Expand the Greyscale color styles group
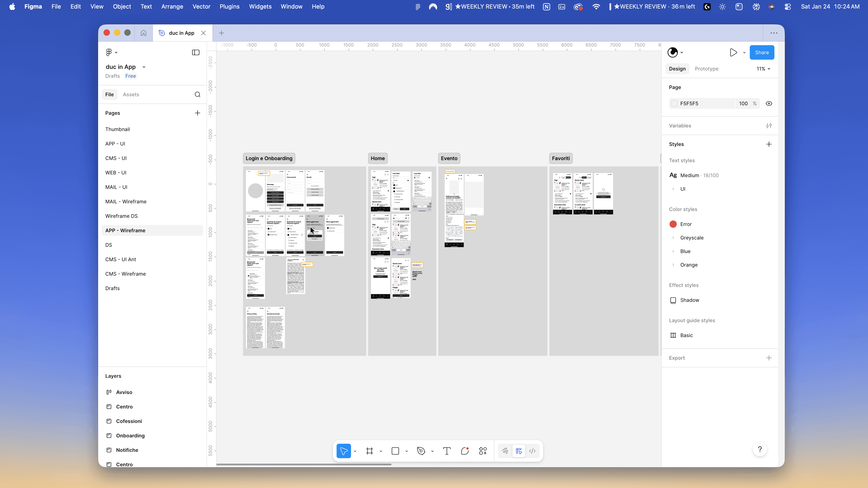Viewport: 868px width, 488px height. (673, 238)
